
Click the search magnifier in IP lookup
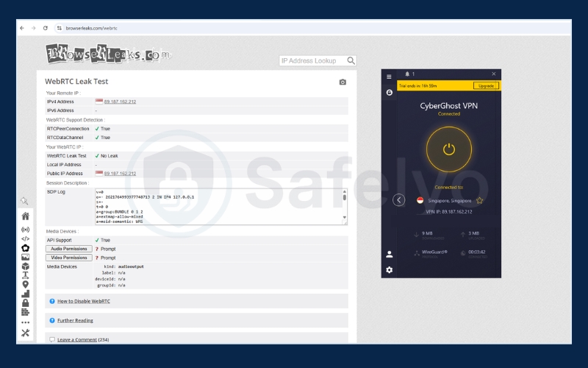coord(351,60)
